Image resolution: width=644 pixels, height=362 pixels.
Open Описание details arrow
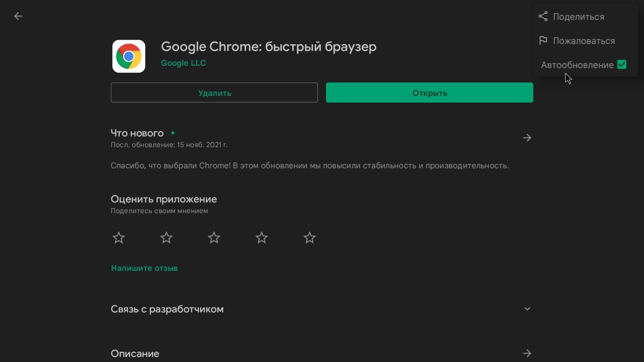coord(527,353)
